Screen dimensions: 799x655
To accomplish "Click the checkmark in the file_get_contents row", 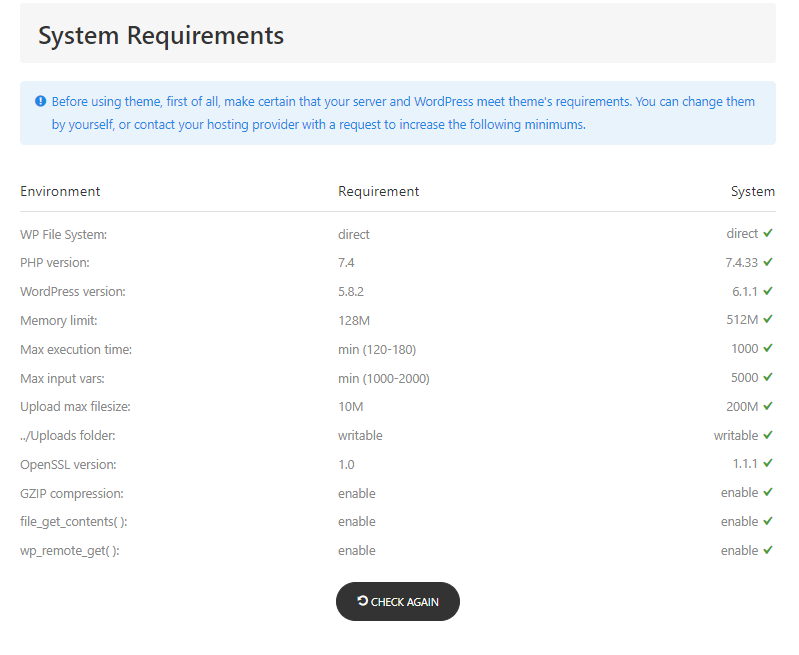I will (768, 521).
